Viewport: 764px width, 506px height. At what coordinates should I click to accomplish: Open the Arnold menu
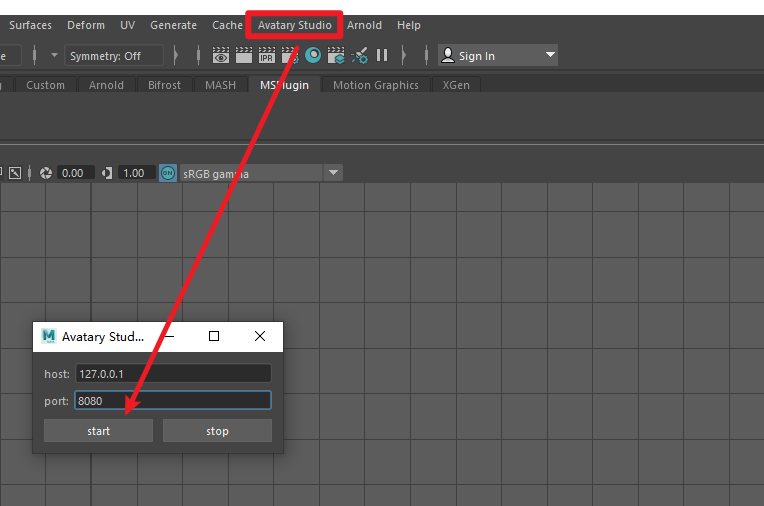(364, 25)
